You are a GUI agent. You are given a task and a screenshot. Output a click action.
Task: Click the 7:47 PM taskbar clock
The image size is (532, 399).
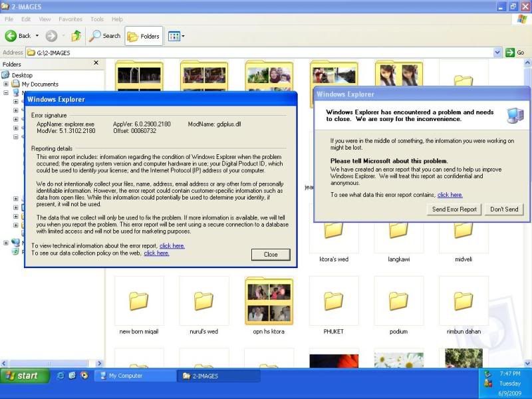(510, 374)
